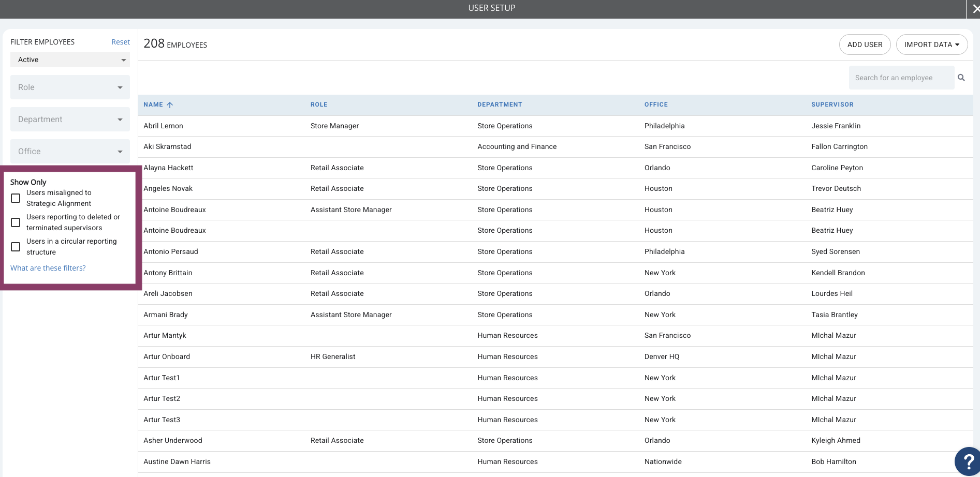Open the Active status dropdown

[x=70, y=60]
